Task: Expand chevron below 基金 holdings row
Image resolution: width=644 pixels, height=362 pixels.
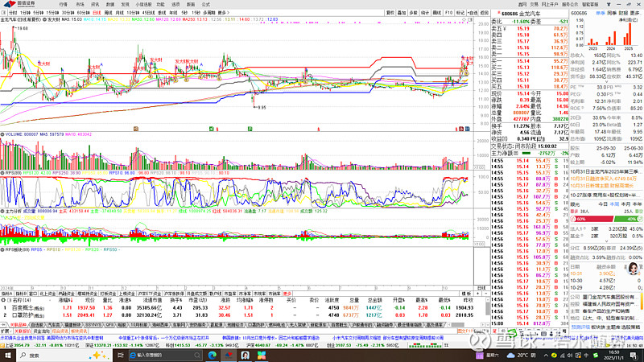Action: pos(607,241)
